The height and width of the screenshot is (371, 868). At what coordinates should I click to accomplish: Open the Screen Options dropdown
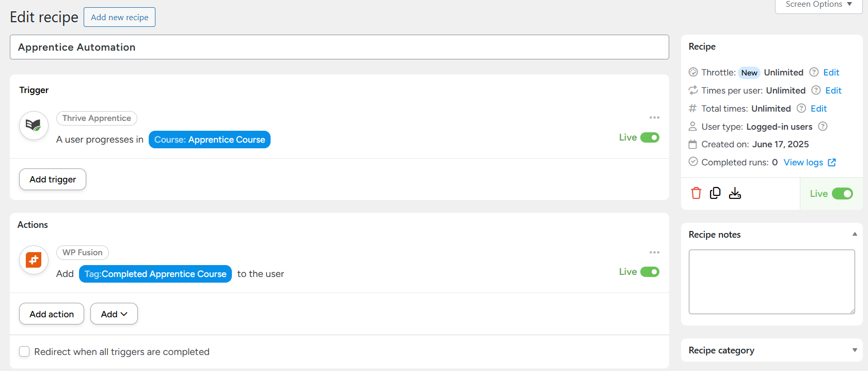coord(818,5)
